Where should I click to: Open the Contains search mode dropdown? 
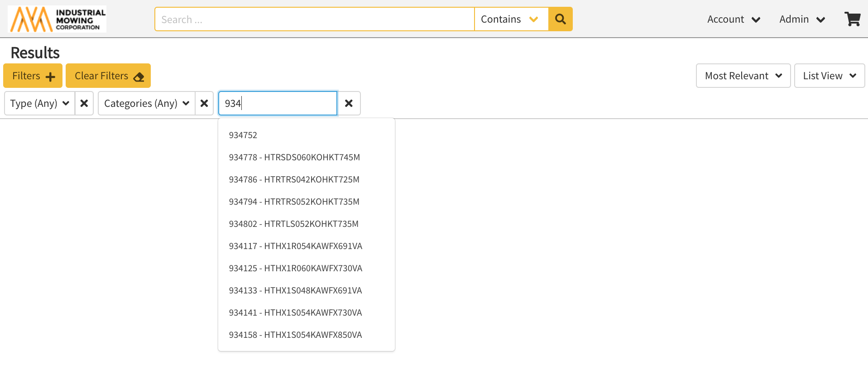pos(511,19)
